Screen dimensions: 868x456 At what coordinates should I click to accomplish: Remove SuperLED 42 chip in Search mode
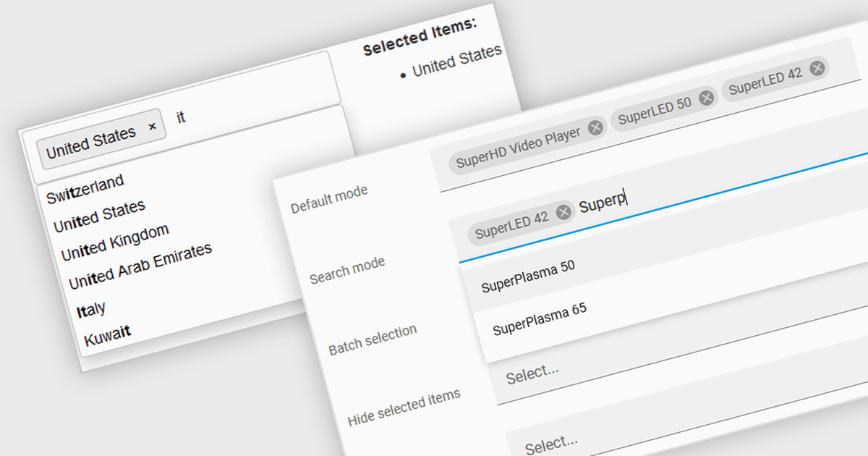(563, 214)
